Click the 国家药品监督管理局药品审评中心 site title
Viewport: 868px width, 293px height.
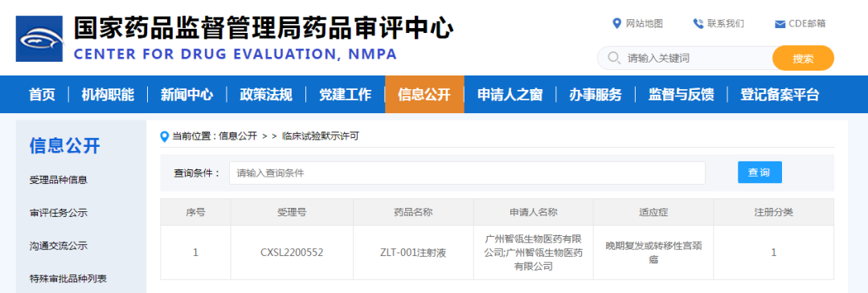click(264, 27)
